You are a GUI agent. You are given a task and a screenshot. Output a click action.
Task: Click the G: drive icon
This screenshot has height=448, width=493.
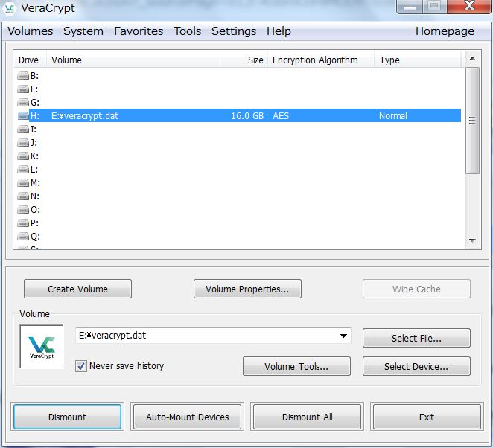23,103
